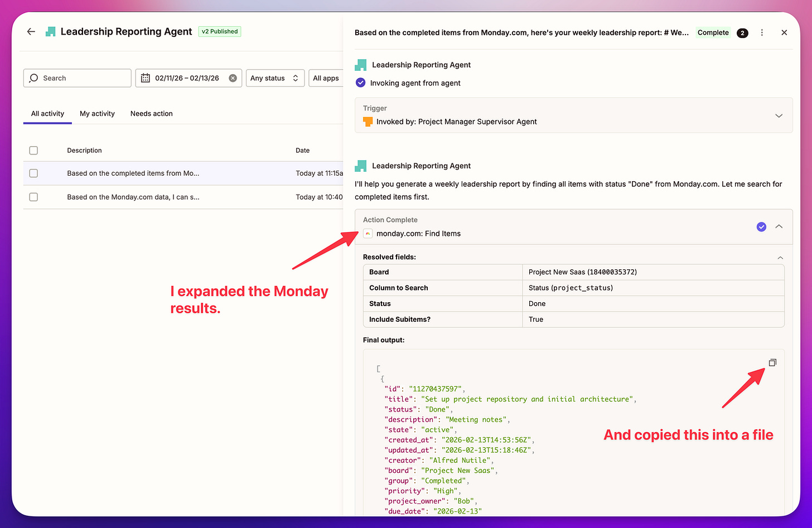The height and width of the screenshot is (528, 812).
Task: Switch to the All activity tab
Action: pos(47,114)
